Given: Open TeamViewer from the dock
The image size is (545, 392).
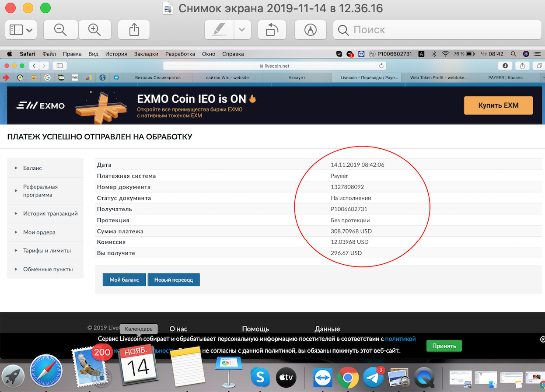Looking at the screenshot, I should pos(323,377).
